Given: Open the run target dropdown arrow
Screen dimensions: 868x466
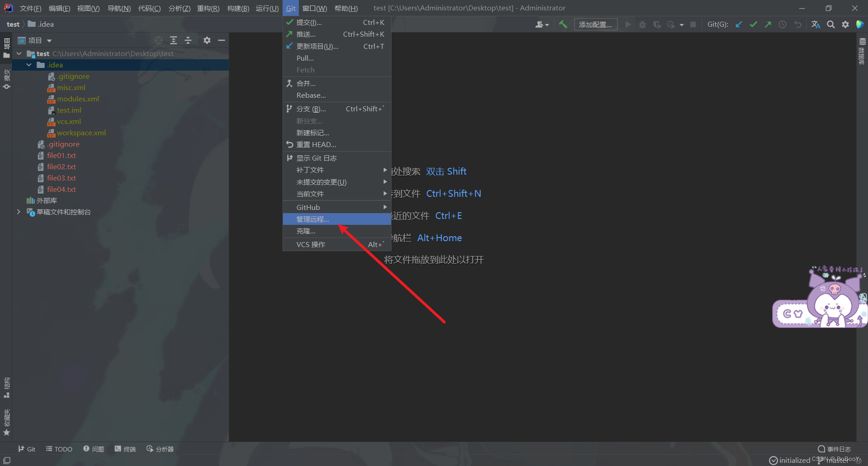Looking at the screenshot, I should 682,25.
